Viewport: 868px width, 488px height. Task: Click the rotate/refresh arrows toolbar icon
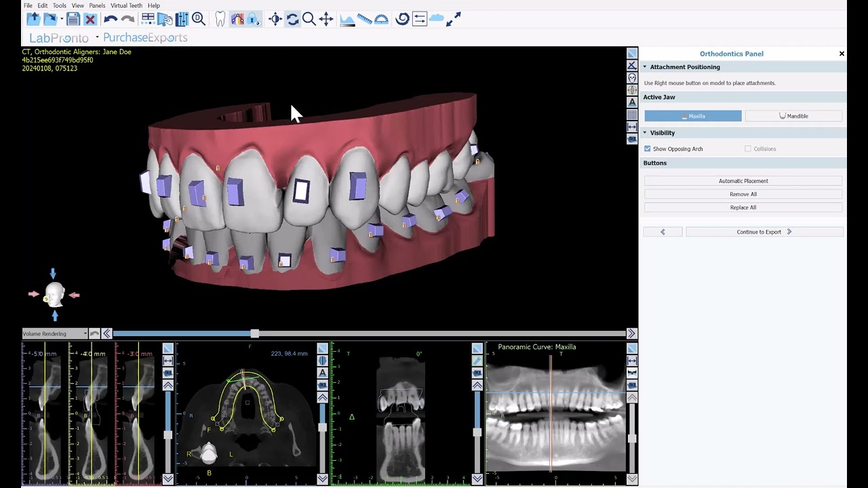[292, 20]
